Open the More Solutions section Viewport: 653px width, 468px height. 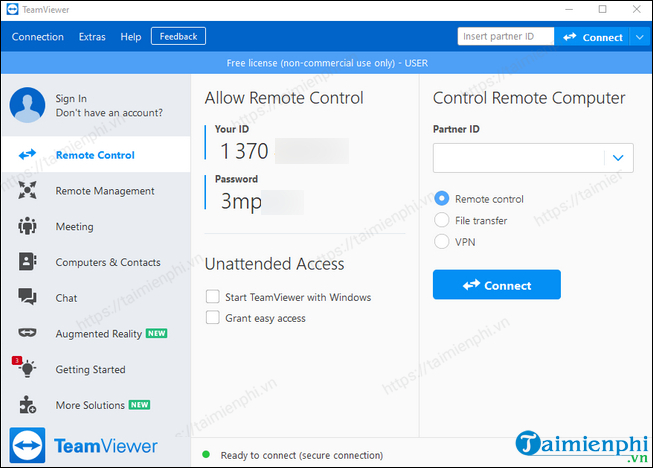click(96, 405)
